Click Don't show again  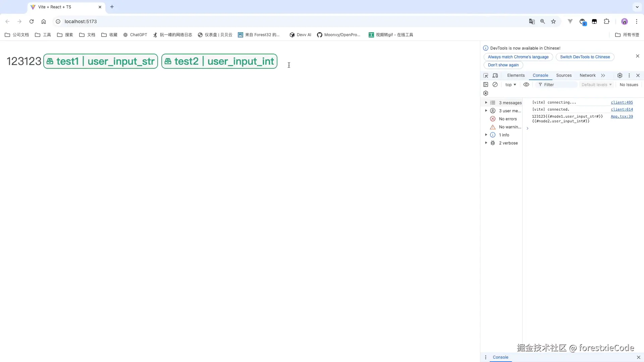(503, 65)
